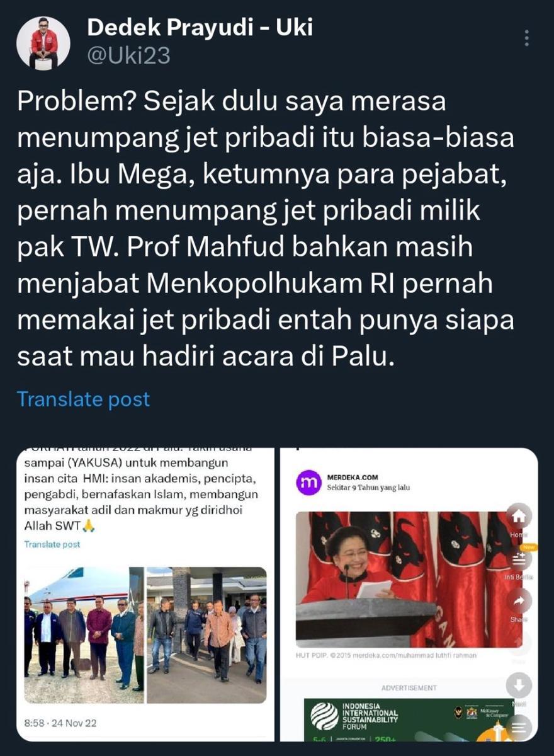Open Dedek Prayudi's profile picture
Viewport: 554px width, 756px height.
coord(43,42)
